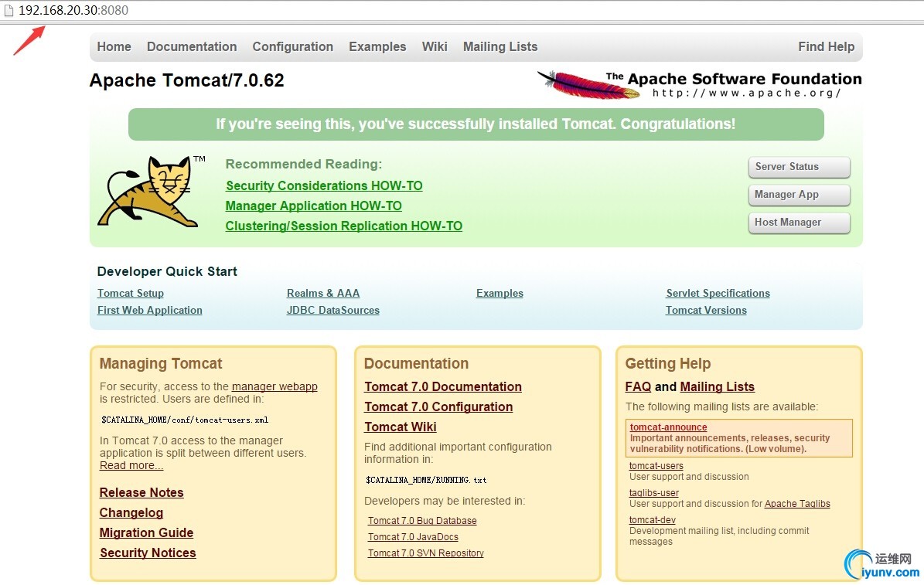Follow the manager webapp link
Screen dimensions: 924x585
tap(274, 386)
